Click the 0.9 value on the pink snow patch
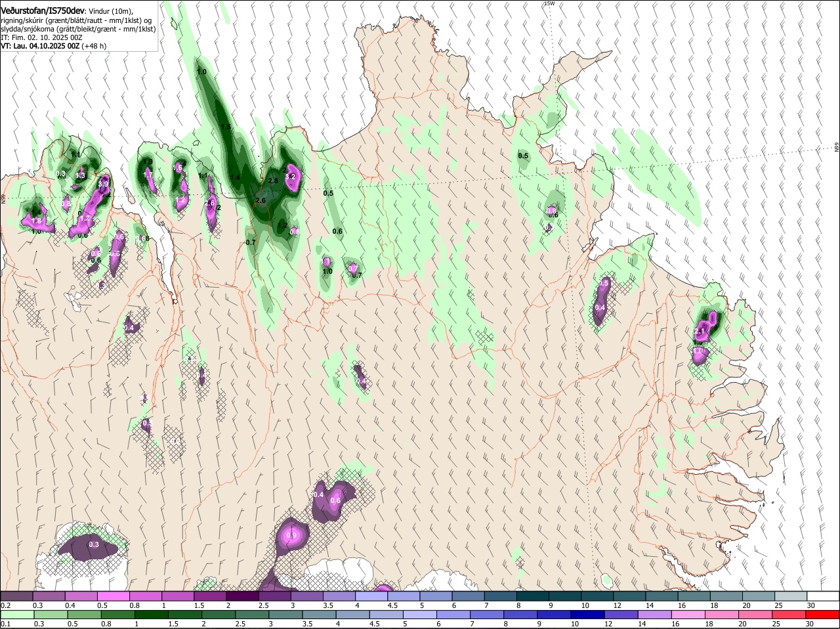Image resolution: width=840 pixels, height=629 pixels. pyautogui.click(x=292, y=536)
